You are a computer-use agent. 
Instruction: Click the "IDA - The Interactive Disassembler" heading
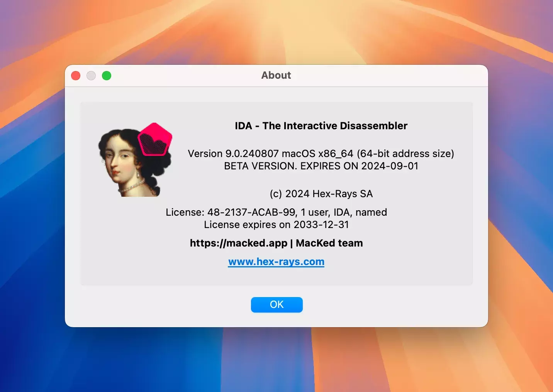(321, 126)
